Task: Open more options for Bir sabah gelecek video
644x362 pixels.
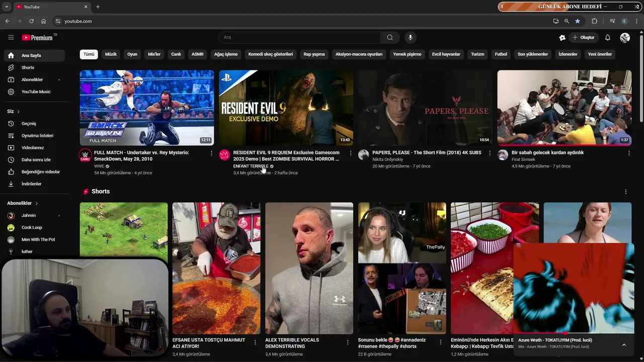Action: pos(629,153)
